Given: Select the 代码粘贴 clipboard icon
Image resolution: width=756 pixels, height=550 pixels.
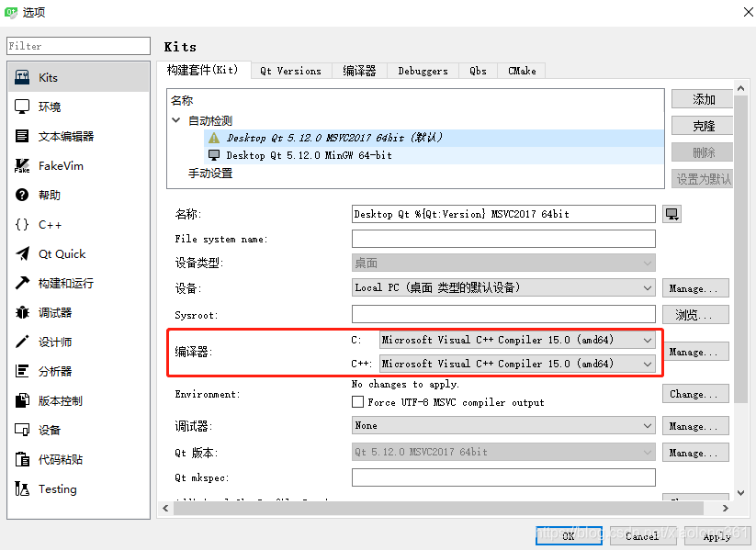Looking at the screenshot, I should [x=22, y=459].
